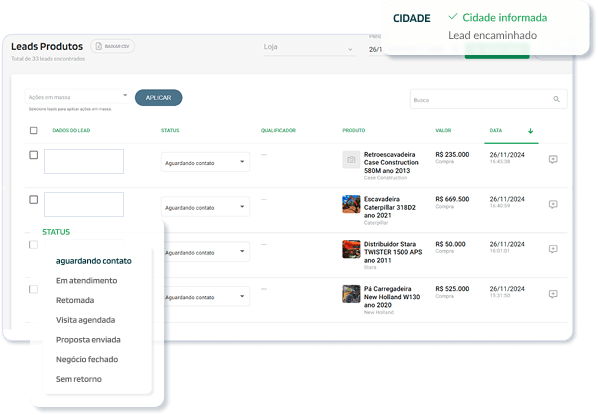Open comment icon for Pá Carregadeira lead

[553, 294]
